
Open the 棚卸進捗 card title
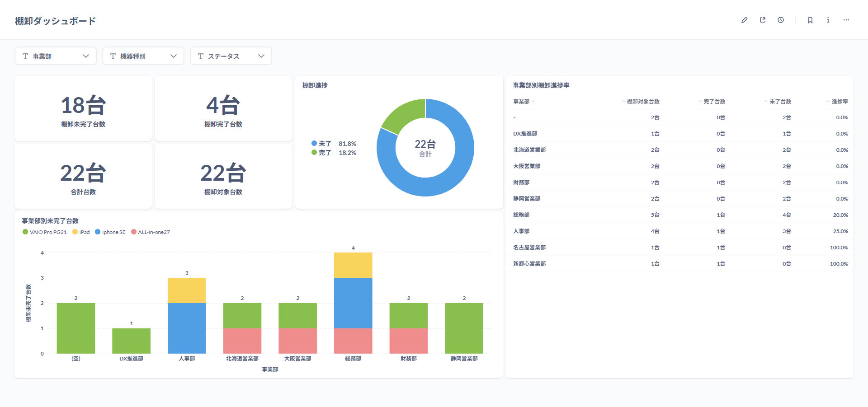click(x=315, y=85)
